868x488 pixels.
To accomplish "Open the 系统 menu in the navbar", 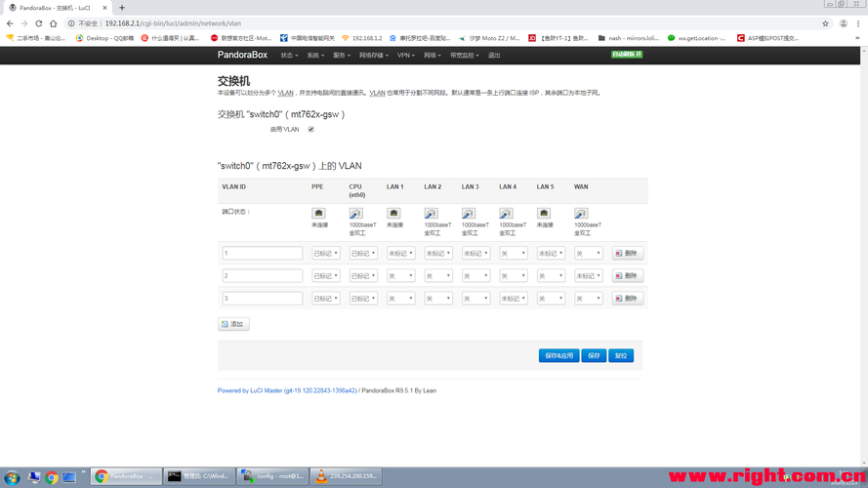I will coord(315,56).
